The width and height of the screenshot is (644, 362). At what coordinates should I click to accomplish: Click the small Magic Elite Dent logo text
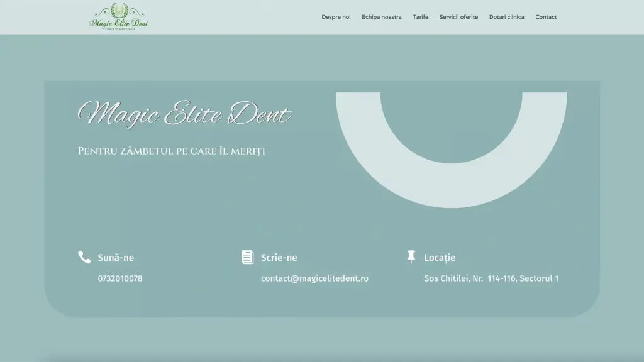point(119,23)
